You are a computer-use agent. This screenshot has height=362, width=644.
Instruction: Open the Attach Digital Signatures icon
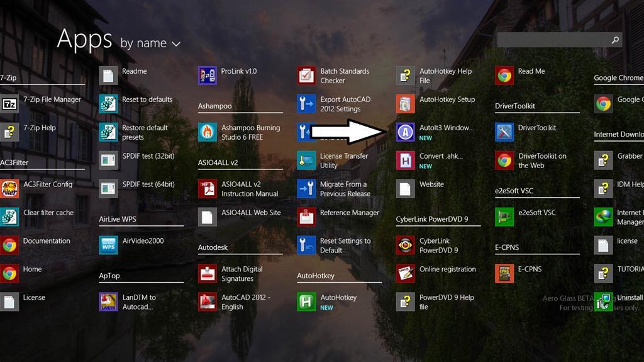208,274
